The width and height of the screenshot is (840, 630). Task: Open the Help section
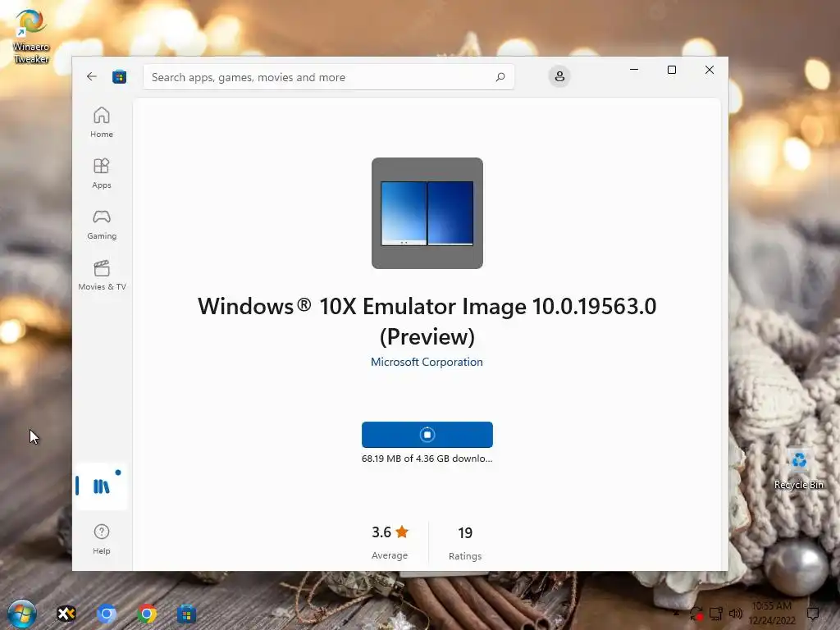coord(101,540)
